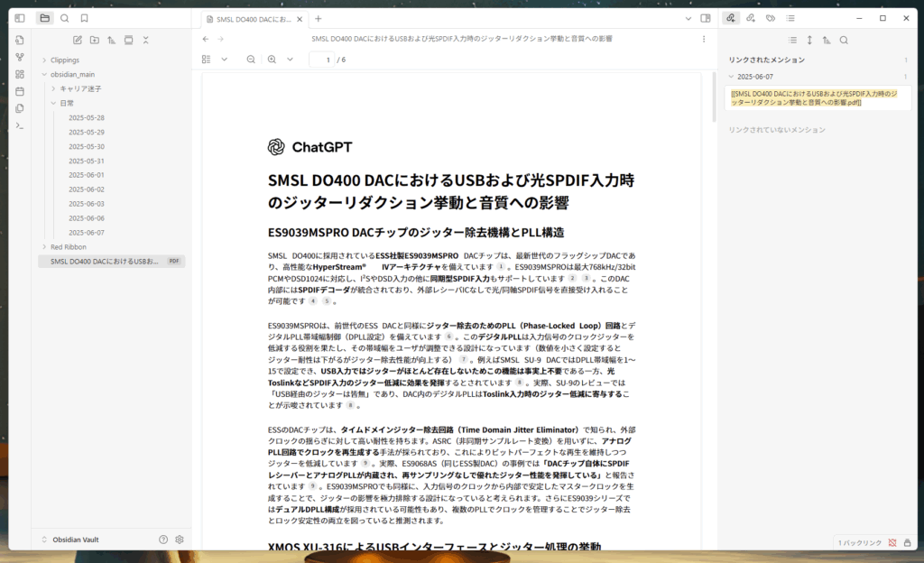Viewport: 924px width, 563px height.
Task: Open a new tab with plus button
Action: [319, 19]
